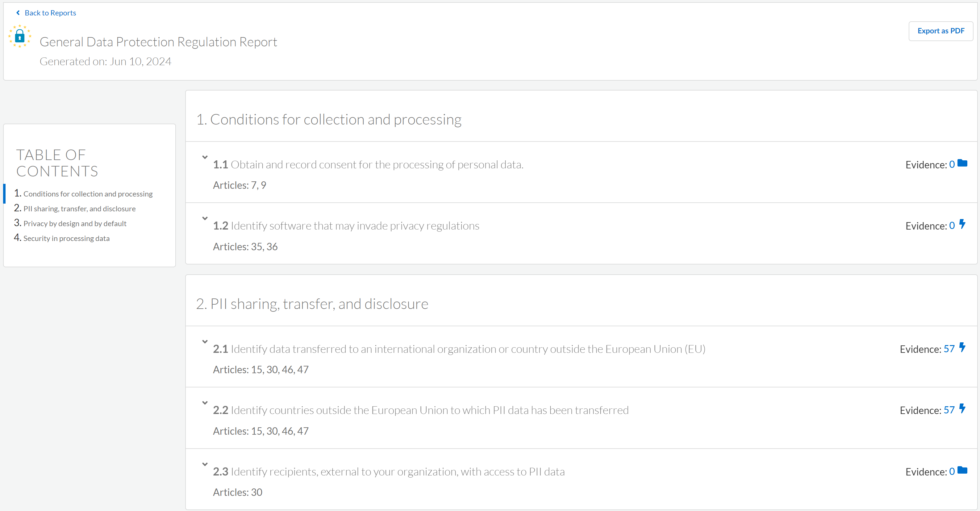Open Security in processing data section
The height and width of the screenshot is (511, 980).
tap(66, 239)
